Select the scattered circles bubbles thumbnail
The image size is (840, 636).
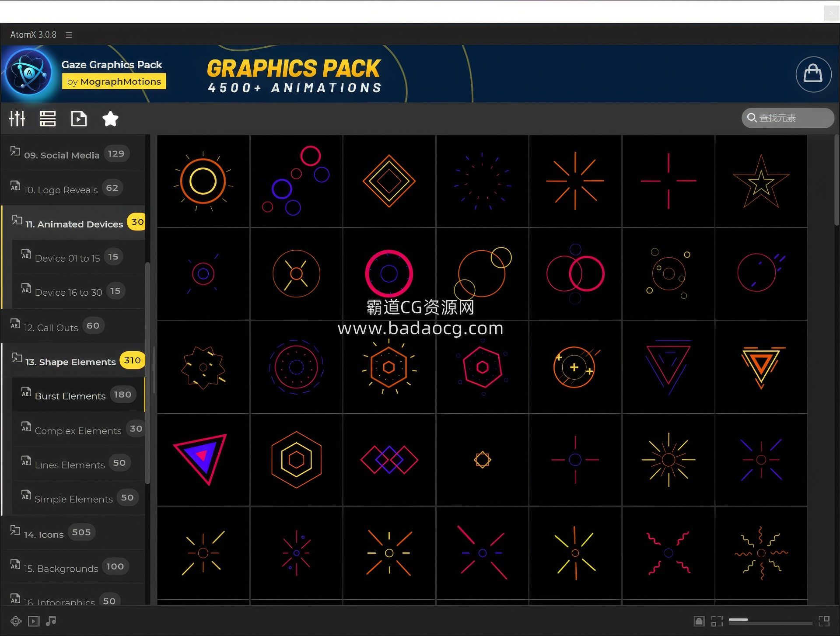(296, 181)
